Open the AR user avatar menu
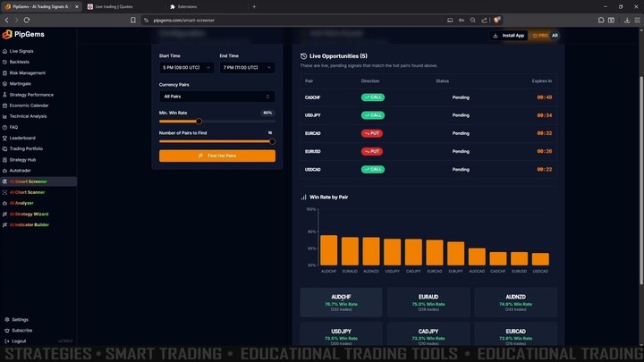The width and height of the screenshot is (644, 362). 555,36
